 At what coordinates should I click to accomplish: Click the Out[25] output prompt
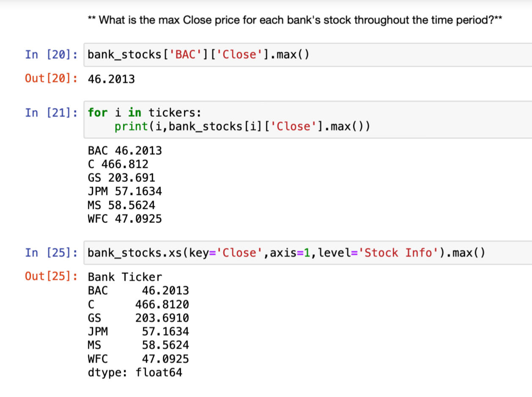[51, 277]
